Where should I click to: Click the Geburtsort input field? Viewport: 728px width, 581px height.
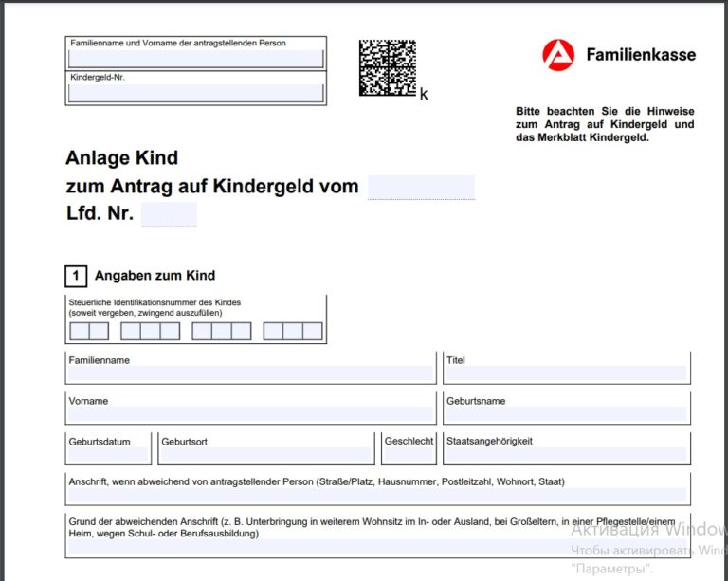point(266,455)
